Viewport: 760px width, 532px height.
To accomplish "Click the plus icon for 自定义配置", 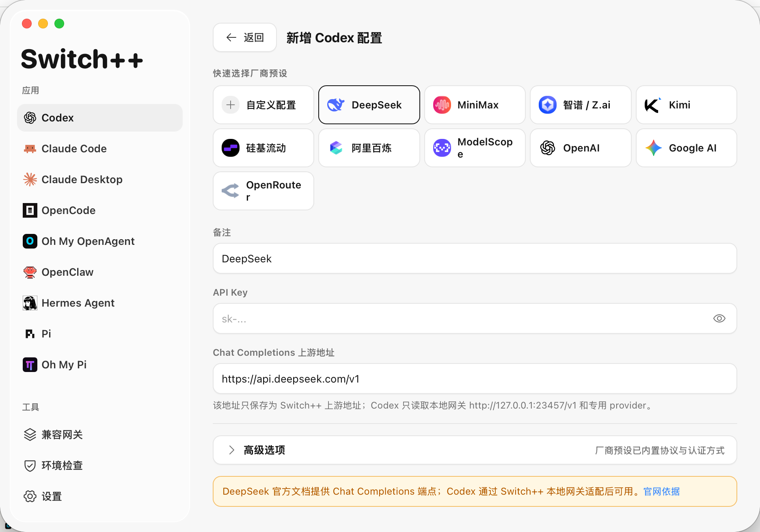I will pyautogui.click(x=231, y=105).
